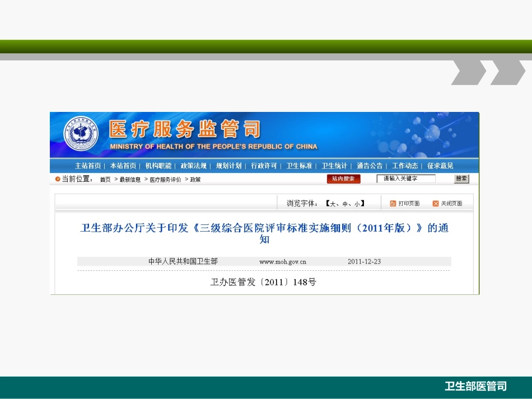Click the red 站内搜索 button
The width and height of the screenshot is (532, 399).
343,179
